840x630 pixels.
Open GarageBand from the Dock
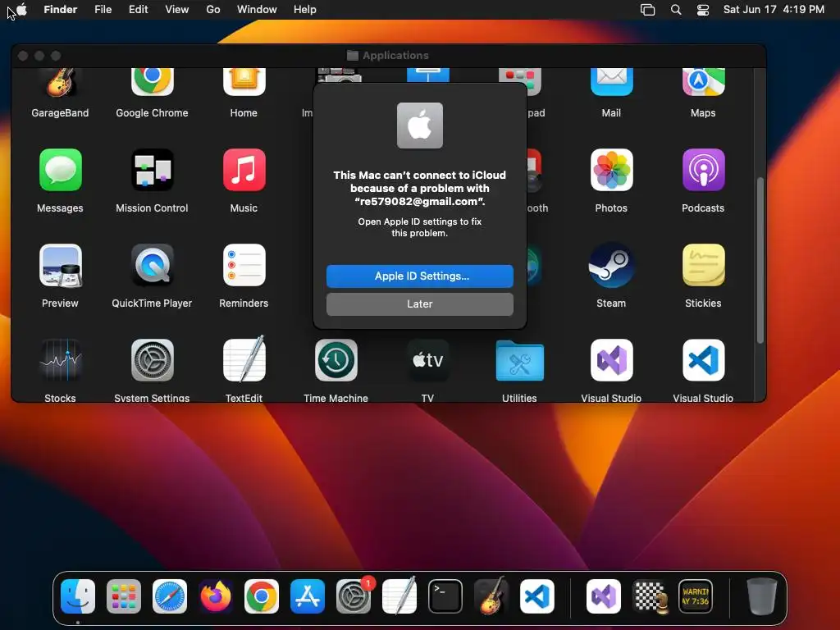tap(491, 596)
